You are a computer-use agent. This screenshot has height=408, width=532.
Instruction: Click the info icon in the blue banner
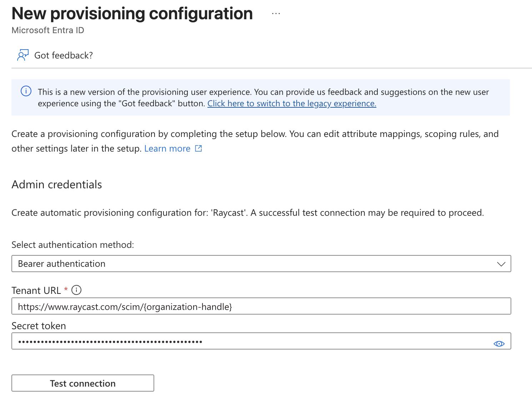(26, 91)
